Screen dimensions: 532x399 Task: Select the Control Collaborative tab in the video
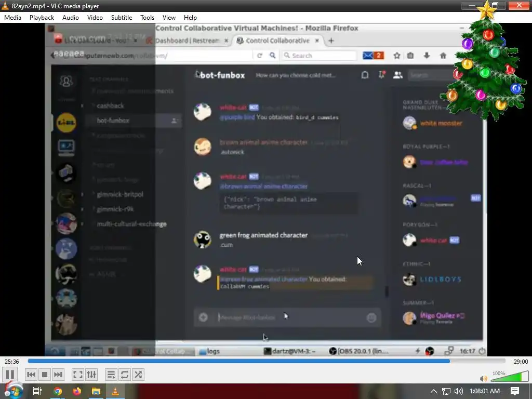point(277,41)
